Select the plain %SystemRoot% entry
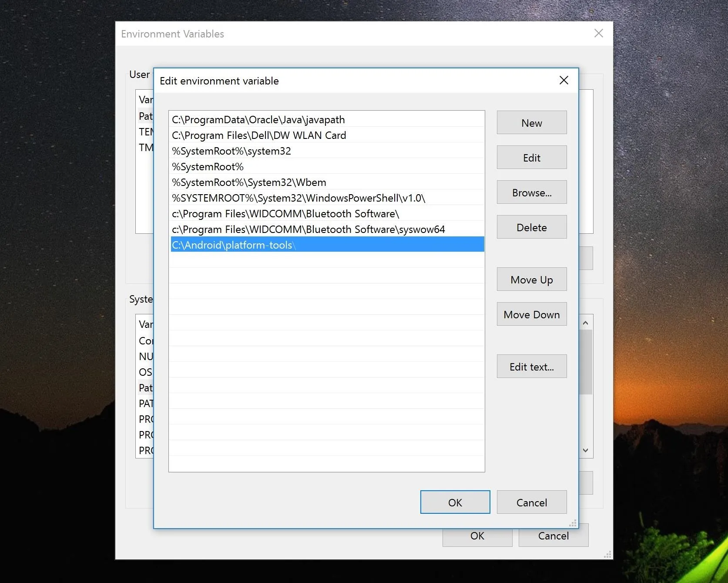The image size is (728, 583). point(327,167)
